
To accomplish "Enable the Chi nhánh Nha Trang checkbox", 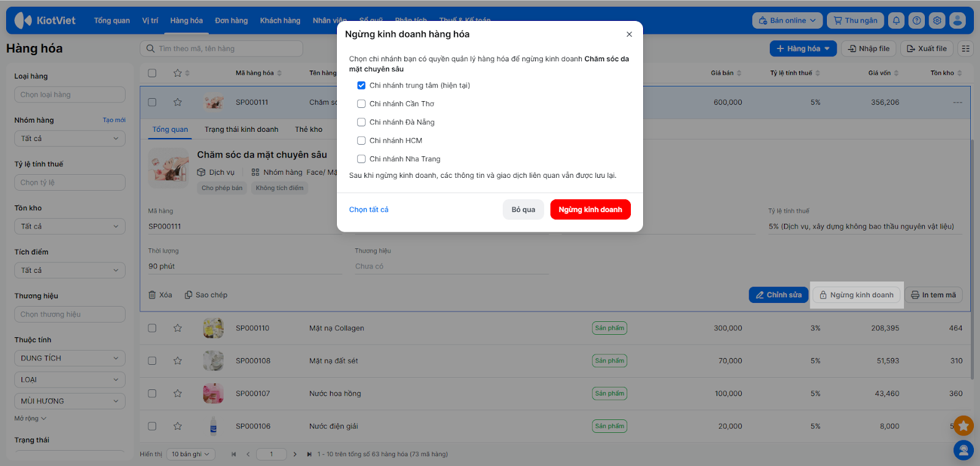I will pos(361,159).
